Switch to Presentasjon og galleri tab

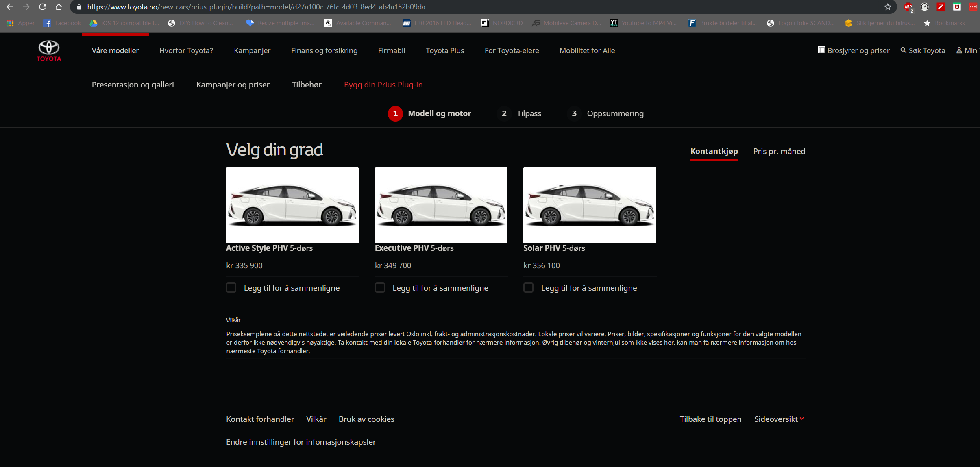pos(133,85)
